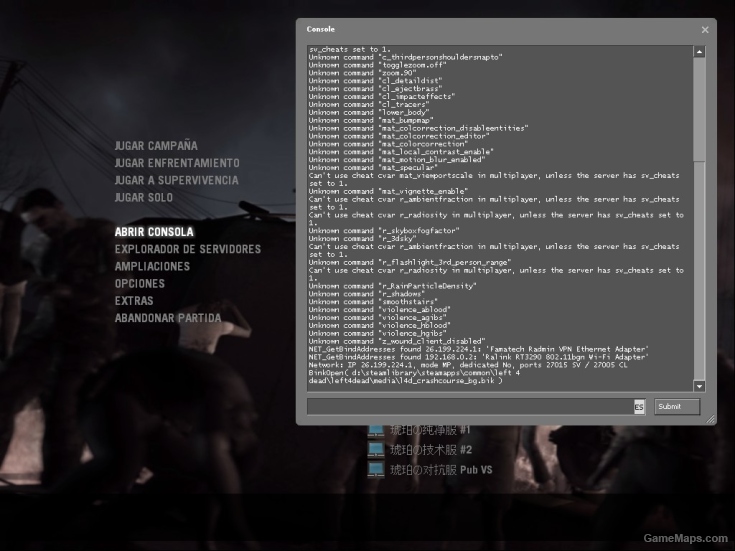
Task: Click the #2 server monitor icon
Action: [x=376, y=450]
